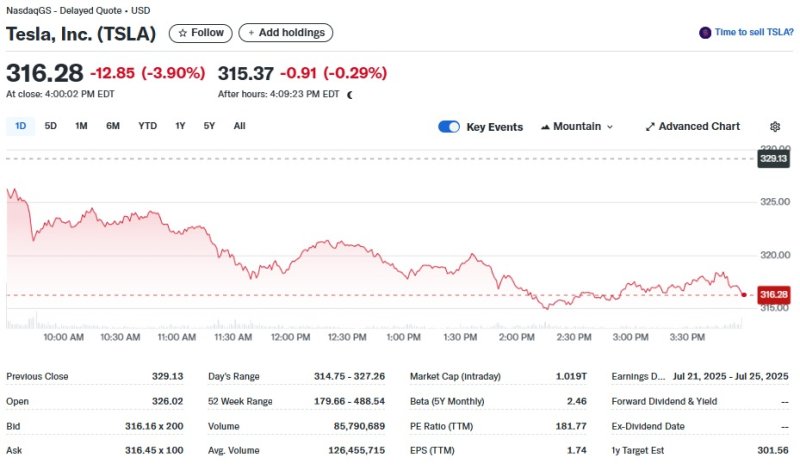
Task: Click the Mountain chart type icon
Action: pos(545,127)
